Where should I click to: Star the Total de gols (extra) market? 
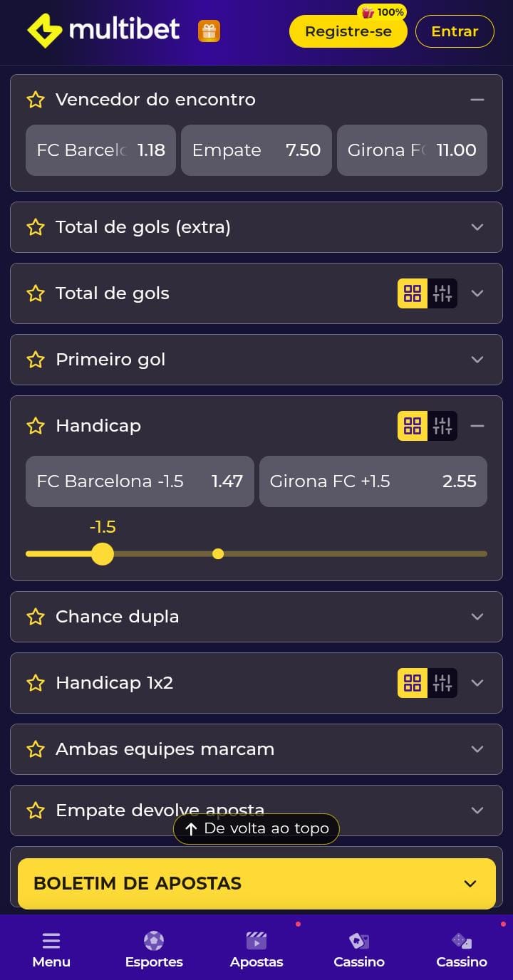pyautogui.click(x=36, y=227)
